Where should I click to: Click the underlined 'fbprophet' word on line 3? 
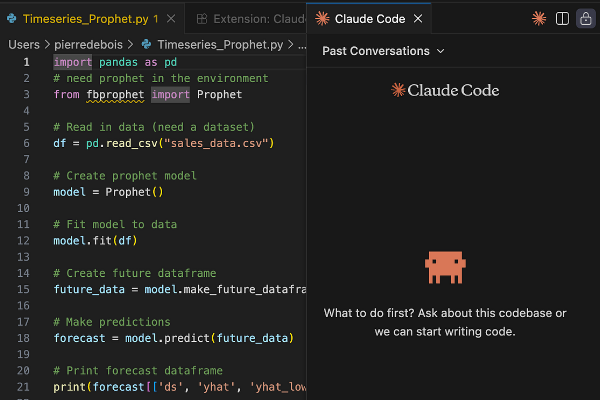point(115,95)
